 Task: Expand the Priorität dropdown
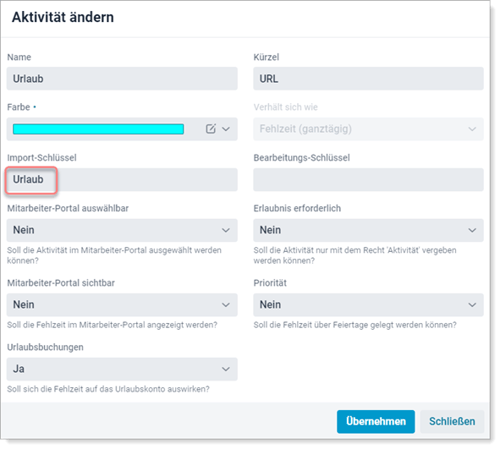coord(368,305)
